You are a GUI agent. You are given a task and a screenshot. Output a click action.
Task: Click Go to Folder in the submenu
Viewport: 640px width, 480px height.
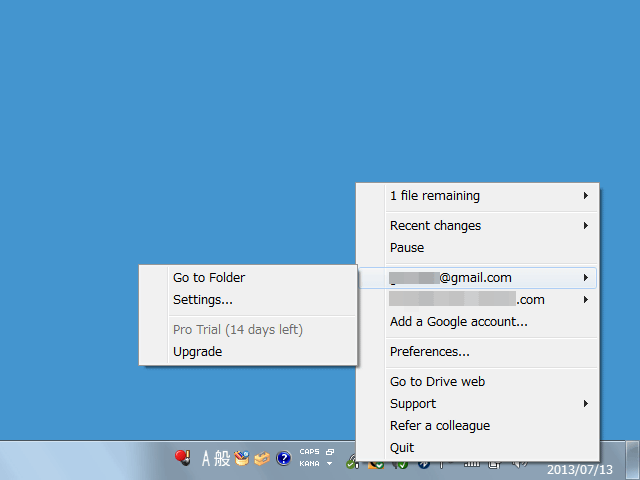coord(248,278)
